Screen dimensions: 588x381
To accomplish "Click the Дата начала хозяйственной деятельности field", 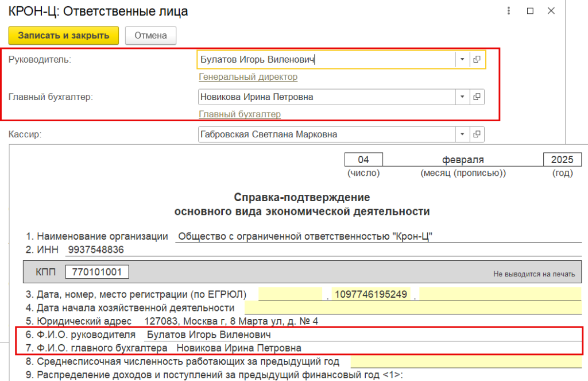I will coord(413,307).
